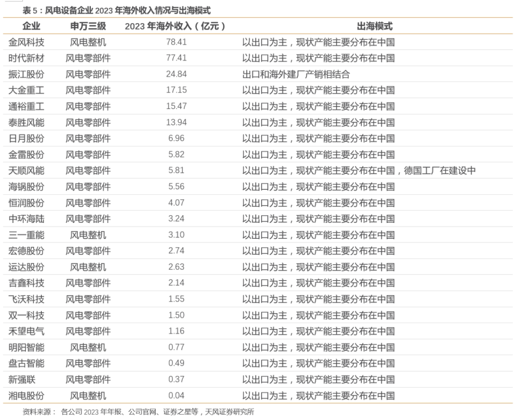Click the value '2.14'
Viewport: 519px width, 420px height.
(x=176, y=283)
